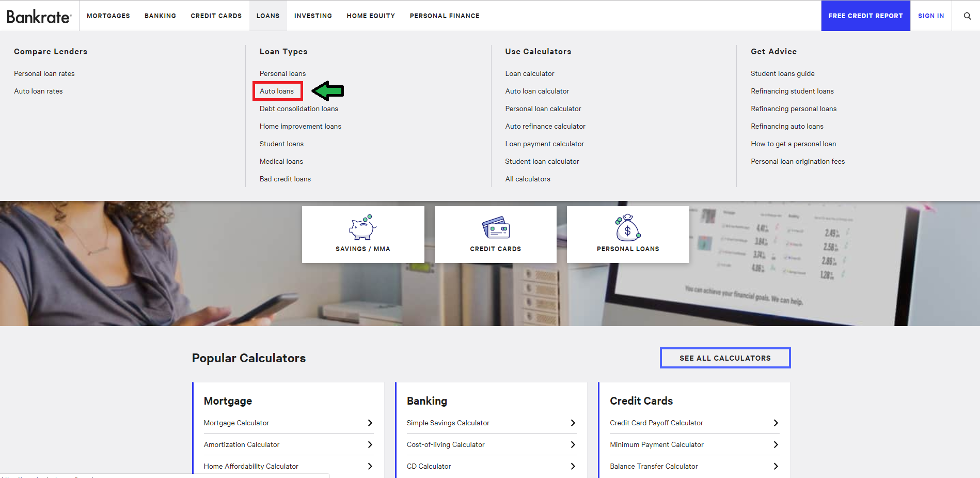This screenshot has width=980, height=478.
Task: Open Personal loan calculator
Action: coord(543,109)
